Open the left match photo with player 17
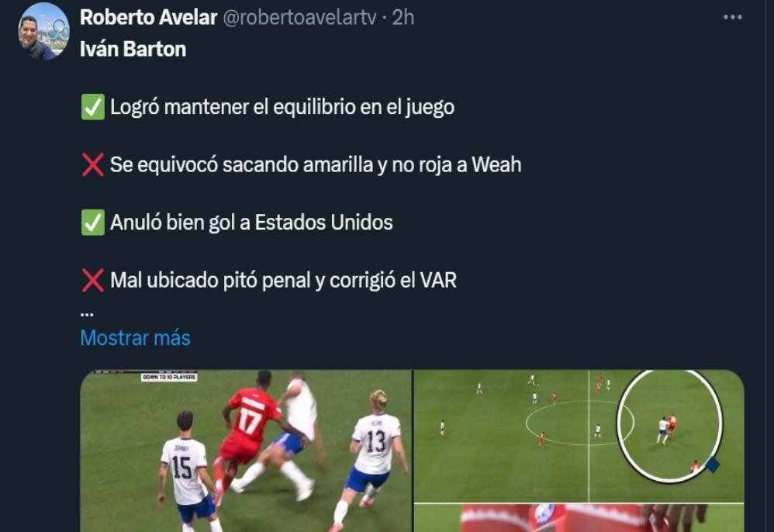The height and width of the screenshot is (532, 774). click(246, 451)
